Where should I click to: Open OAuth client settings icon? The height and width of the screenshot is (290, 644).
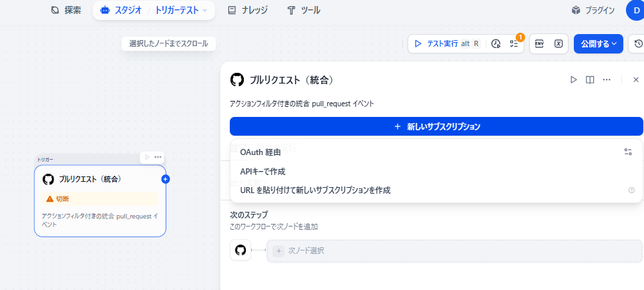pyautogui.click(x=628, y=152)
